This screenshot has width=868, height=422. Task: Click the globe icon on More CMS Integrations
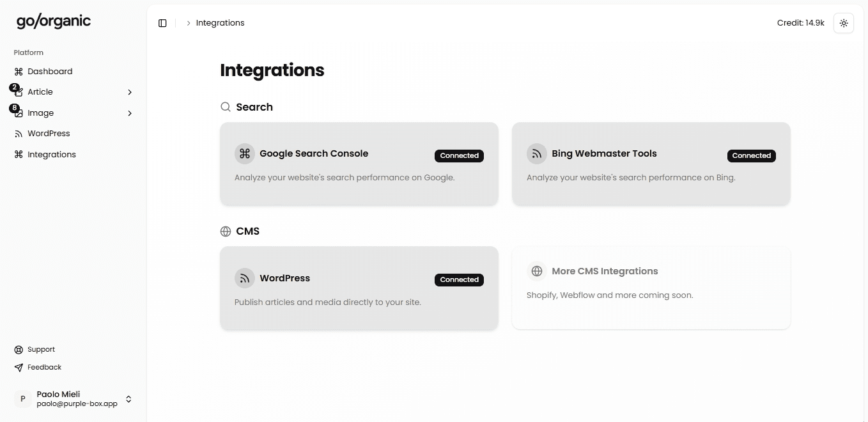(x=537, y=271)
